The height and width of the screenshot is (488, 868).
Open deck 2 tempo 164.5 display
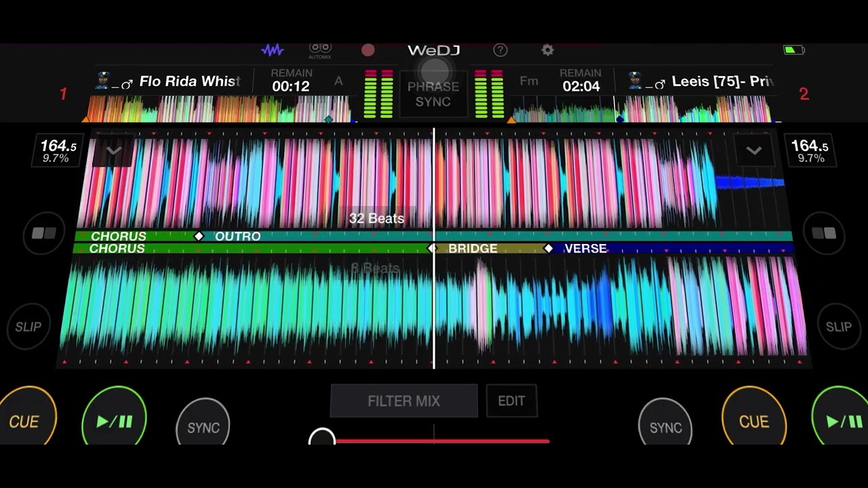pos(810,150)
